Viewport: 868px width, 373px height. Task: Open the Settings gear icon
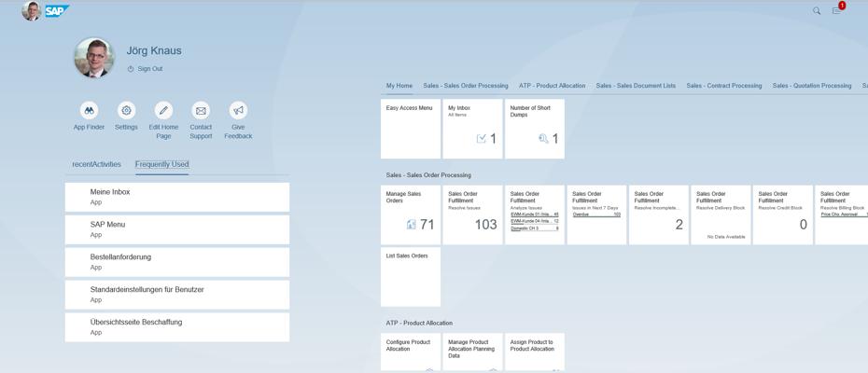pyautogui.click(x=126, y=110)
